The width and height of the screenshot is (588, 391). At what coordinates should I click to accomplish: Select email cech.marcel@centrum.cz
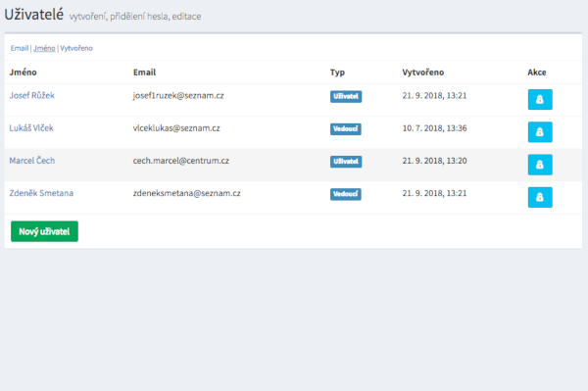[180, 161]
